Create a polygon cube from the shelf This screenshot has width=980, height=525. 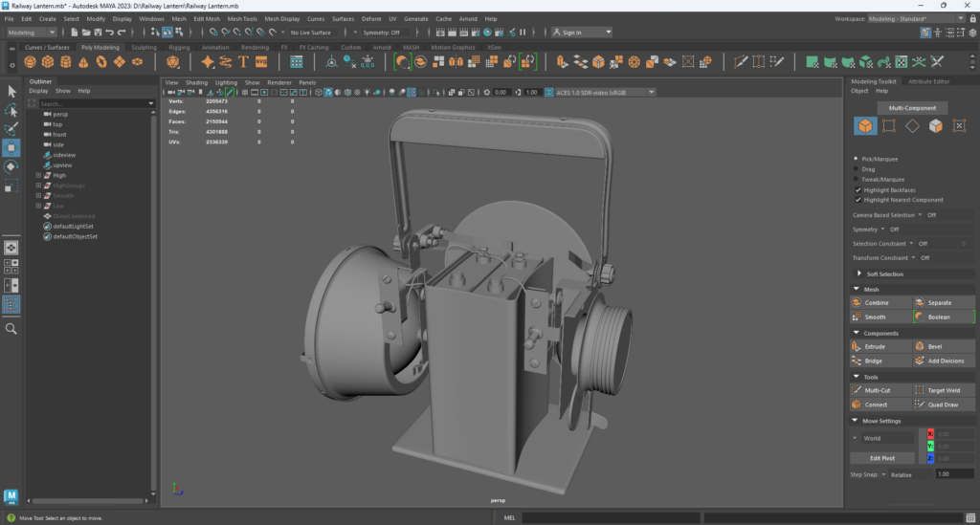48,62
